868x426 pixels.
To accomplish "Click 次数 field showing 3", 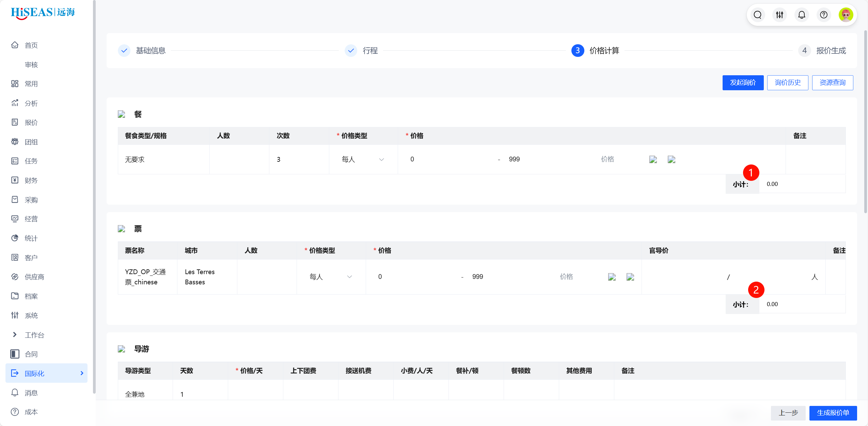I will 299,159.
